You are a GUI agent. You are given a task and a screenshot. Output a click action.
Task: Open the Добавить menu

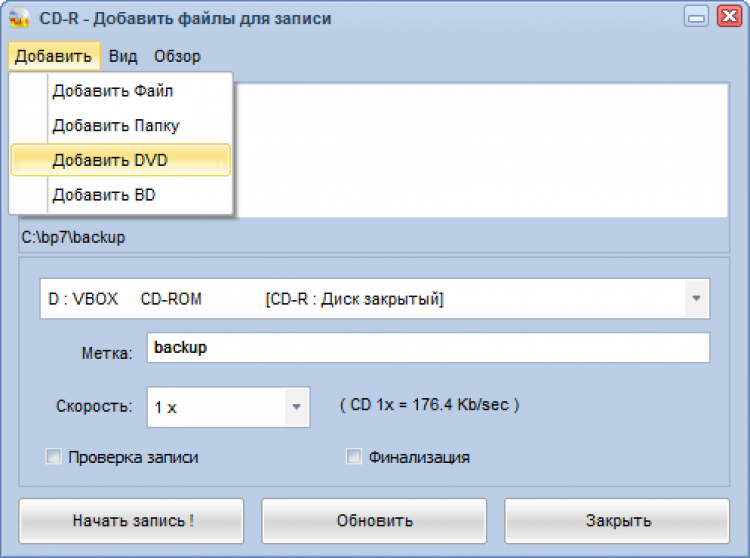53,56
